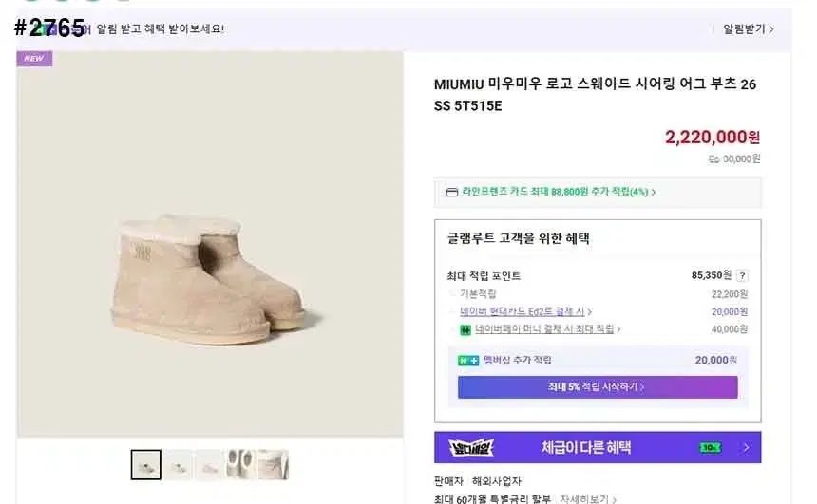Click the green Naver Pay N icon
This screenshot has height=504, width=817.
[x=465, y=330]
